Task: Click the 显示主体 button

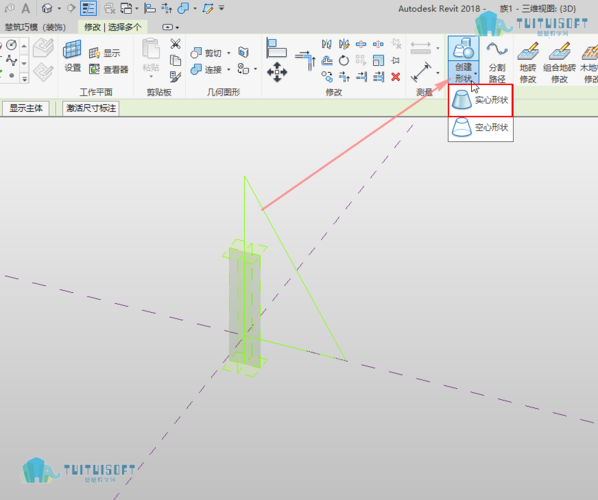Action: click(26, 108)
